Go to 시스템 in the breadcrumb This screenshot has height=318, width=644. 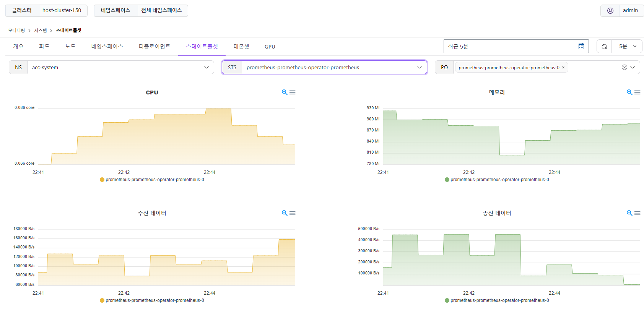[41, 30]
